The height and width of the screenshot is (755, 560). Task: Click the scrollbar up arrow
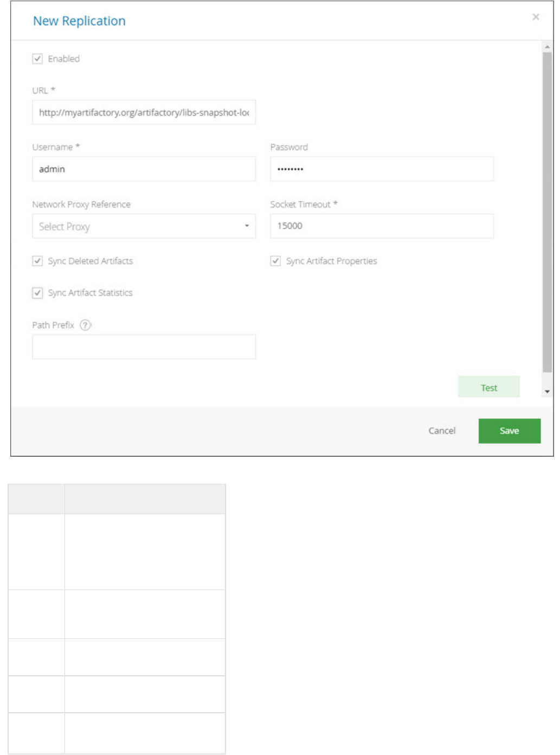547,47
